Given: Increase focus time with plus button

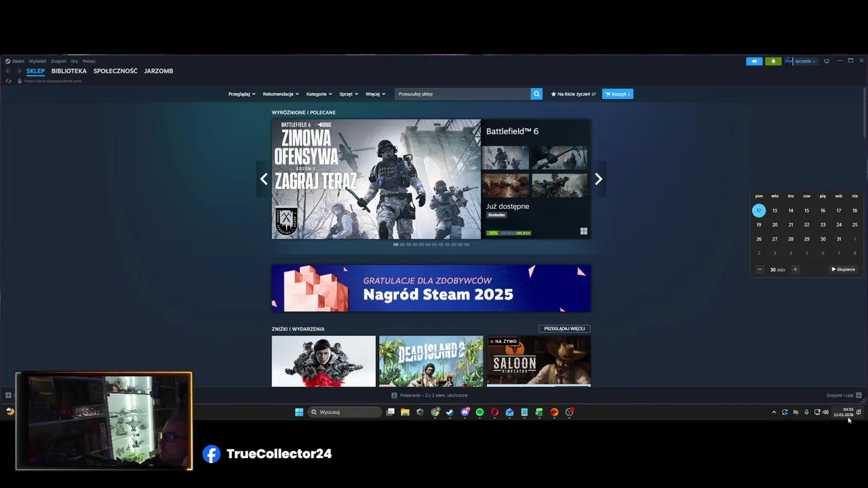Looking at the screenshot, I should point(795,269).
